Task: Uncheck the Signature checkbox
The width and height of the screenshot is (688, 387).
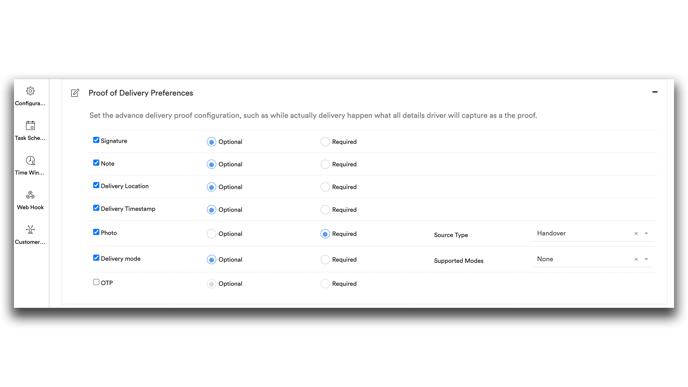Action: tap(96, 140)
